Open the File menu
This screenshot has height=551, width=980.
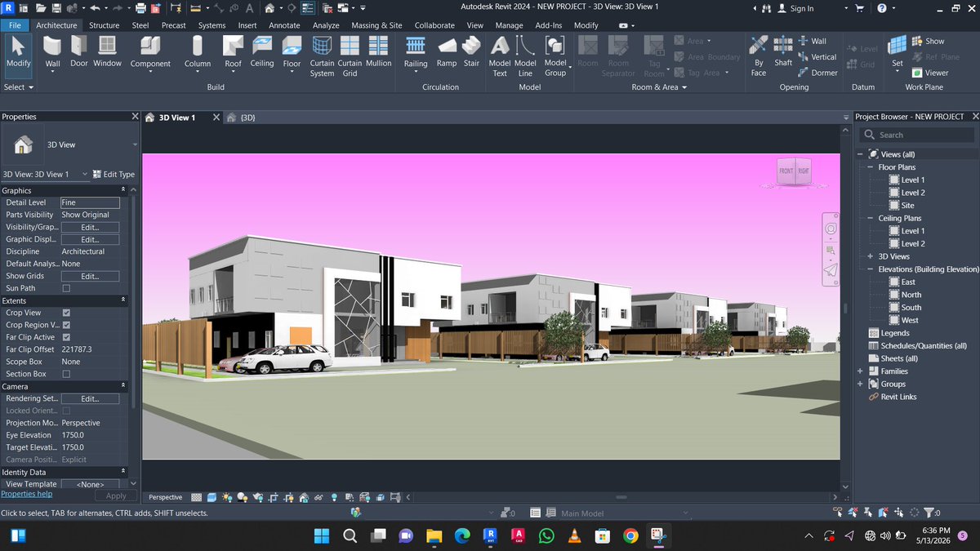[15, 25]
